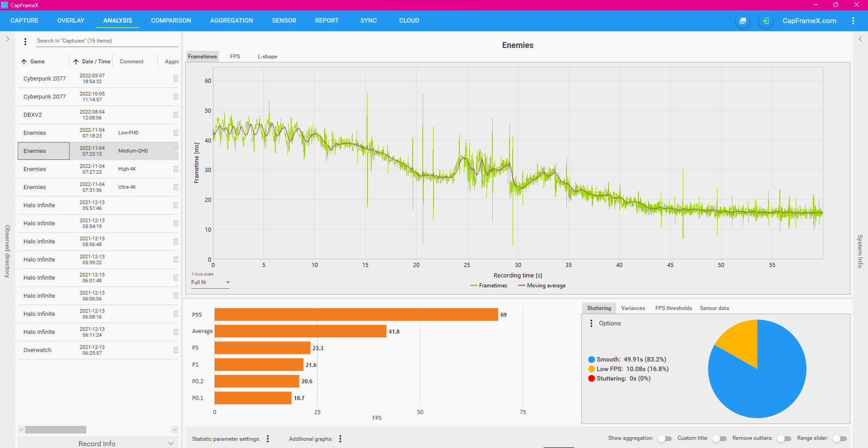Open stuttering Options three-dot menu
The image size is (868, 448).
(x=591, y=323)
